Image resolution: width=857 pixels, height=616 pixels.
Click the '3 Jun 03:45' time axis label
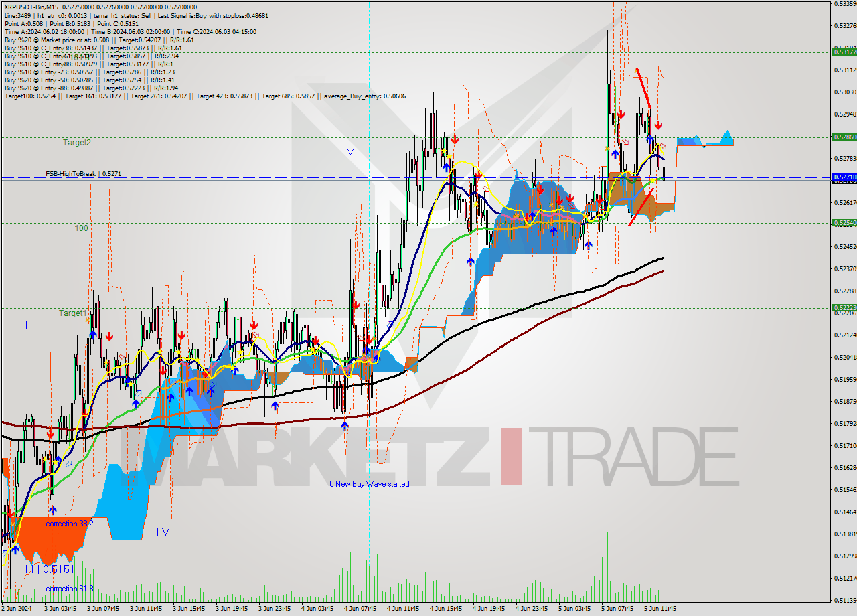tap(60, 609)
